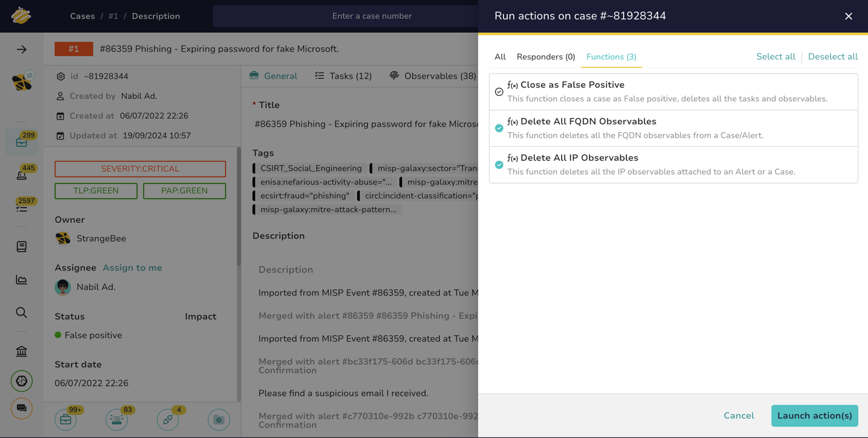Expand the Responders (0) category
Viewport: 868px width, 438px height.
pyautogui.click(x=545, y=56)
